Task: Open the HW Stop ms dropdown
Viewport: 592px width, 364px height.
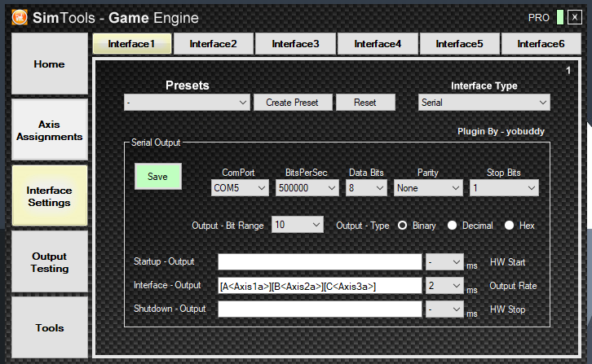Action: 444,309
